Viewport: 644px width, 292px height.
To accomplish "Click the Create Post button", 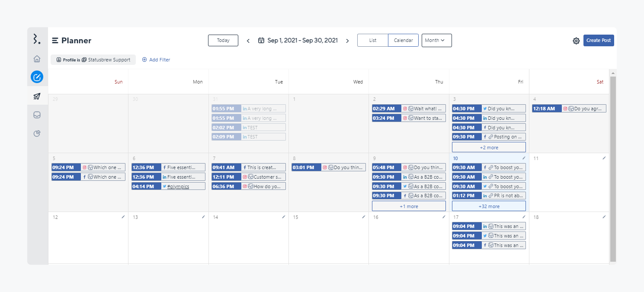I will [599, 40].
